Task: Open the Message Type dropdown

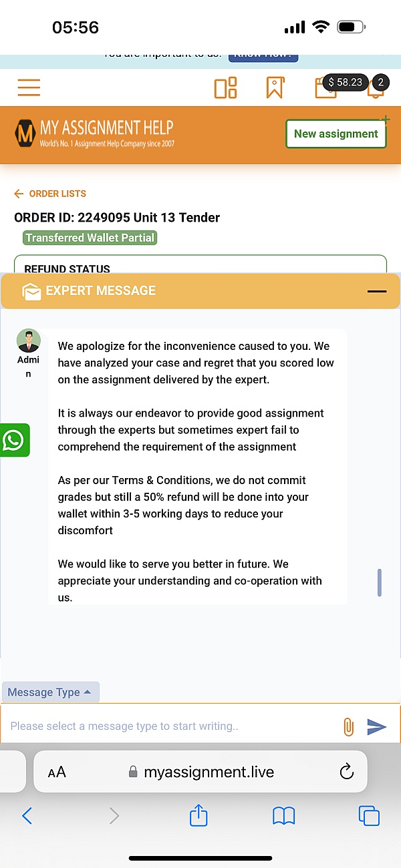Action: [49, 692]
